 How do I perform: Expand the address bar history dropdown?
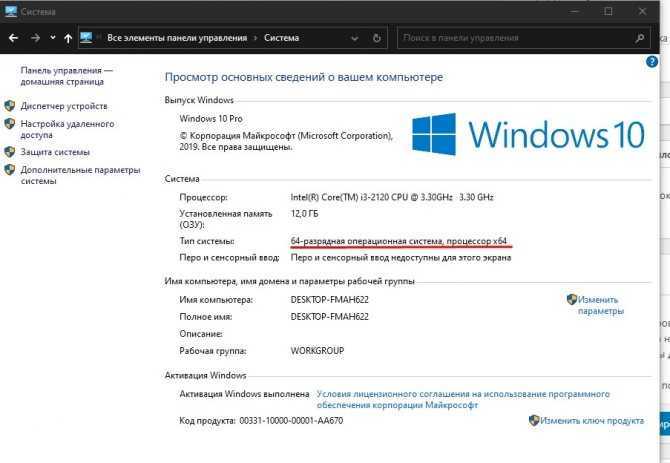click(x=355, y=38)
